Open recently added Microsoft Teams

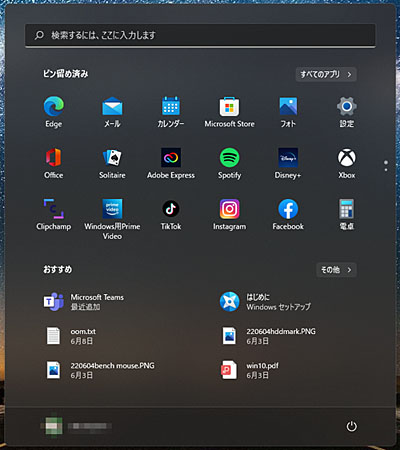[84, 302]
